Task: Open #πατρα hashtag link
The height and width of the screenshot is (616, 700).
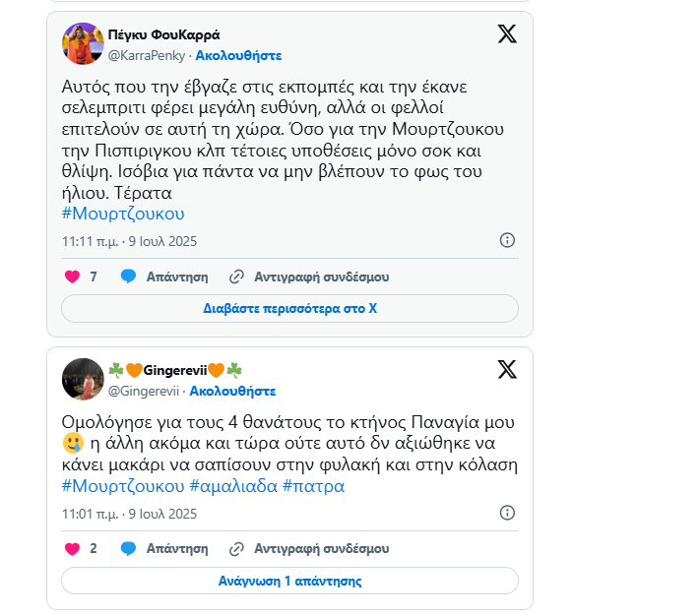Action: [313, 486]
